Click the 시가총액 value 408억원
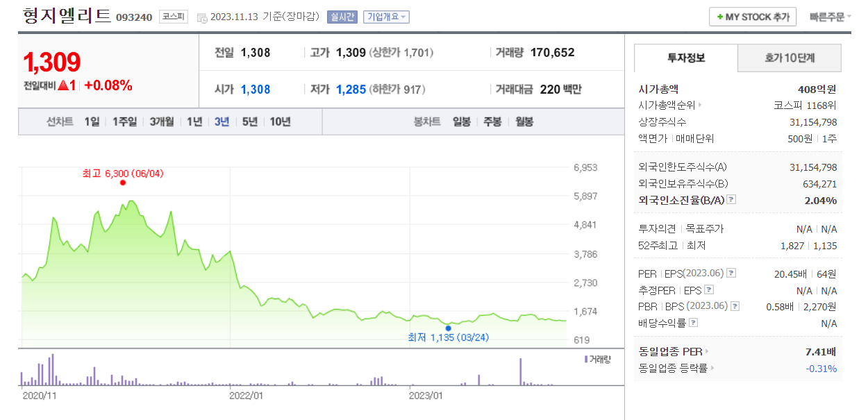This screenshot has width=868, height=420. (x=817, y=89)
